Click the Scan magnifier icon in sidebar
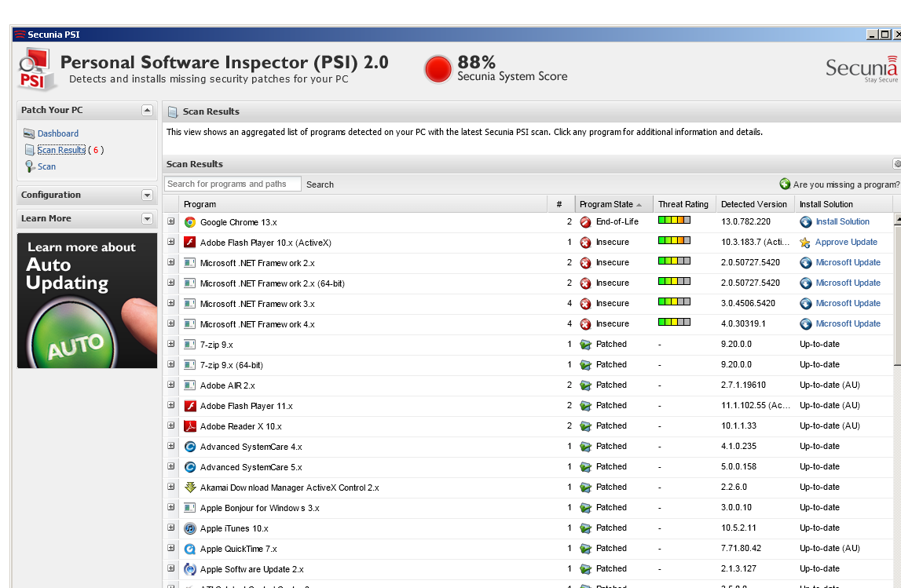This screenshot has width=901, height=588. [30, 166]
